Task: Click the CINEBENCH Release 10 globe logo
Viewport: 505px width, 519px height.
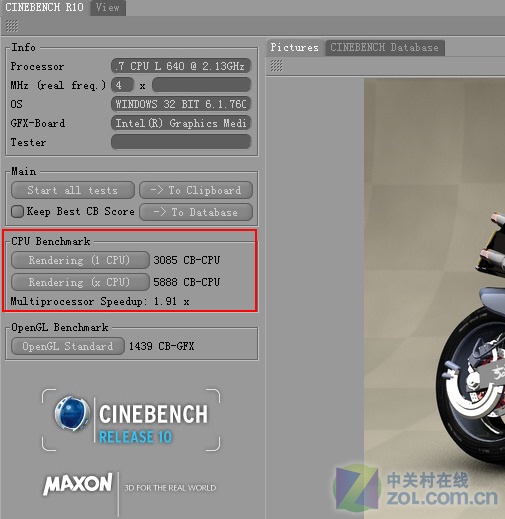Action: [x=72, y=414]
